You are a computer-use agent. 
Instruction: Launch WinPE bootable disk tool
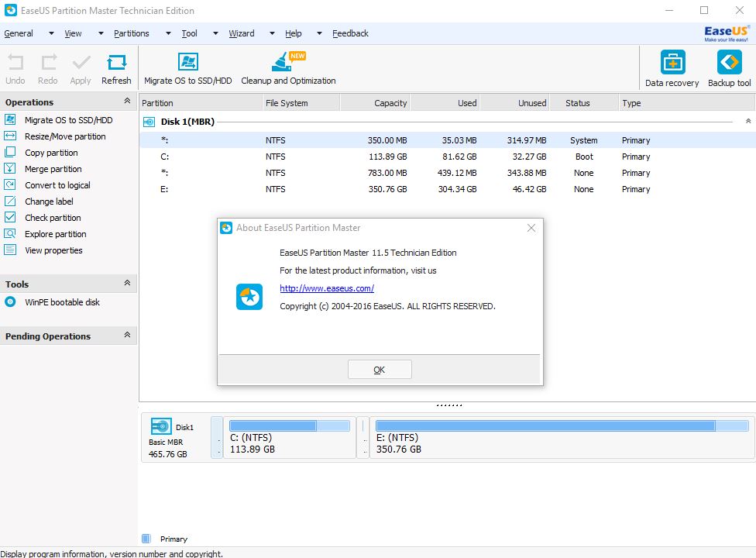[62, 302]
